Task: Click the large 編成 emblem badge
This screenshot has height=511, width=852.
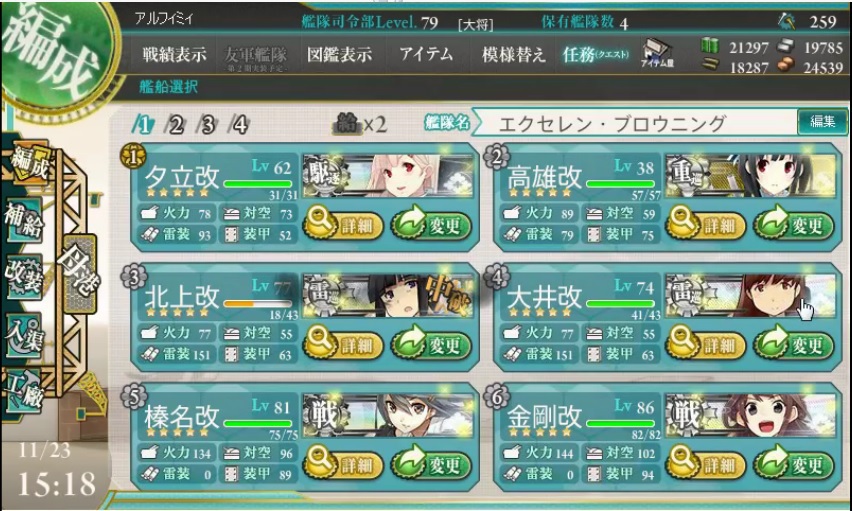Action: pos(54,54)
